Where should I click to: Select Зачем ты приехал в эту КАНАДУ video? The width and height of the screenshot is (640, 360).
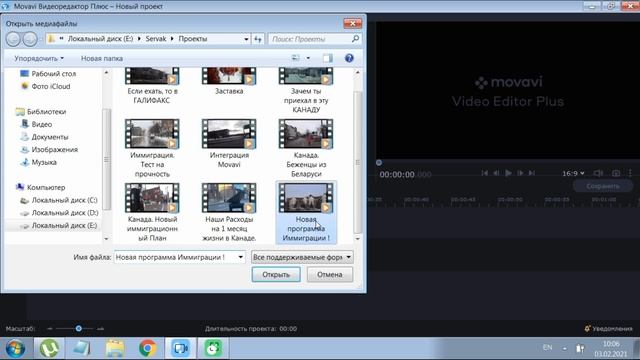click(x=306, y=91)
